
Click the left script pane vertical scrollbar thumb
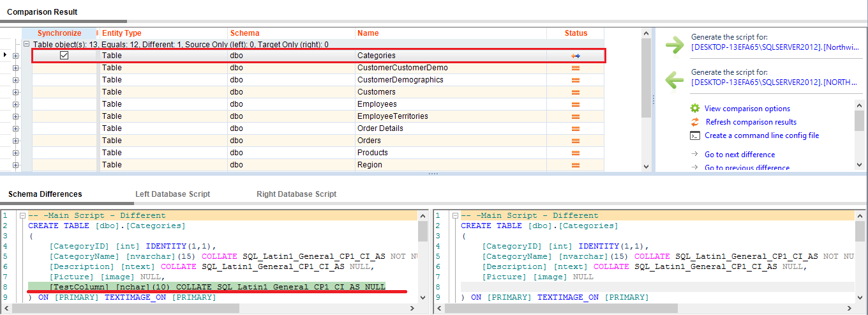click(423, 231)
